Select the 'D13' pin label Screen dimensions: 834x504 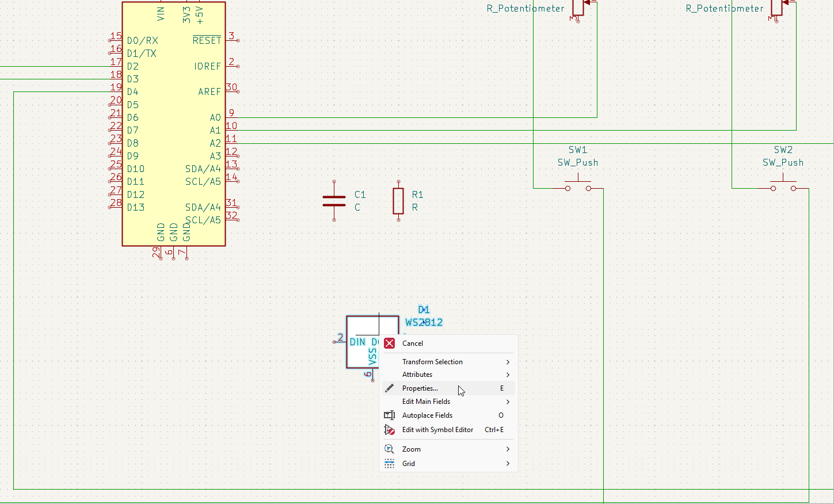point(136,207)
